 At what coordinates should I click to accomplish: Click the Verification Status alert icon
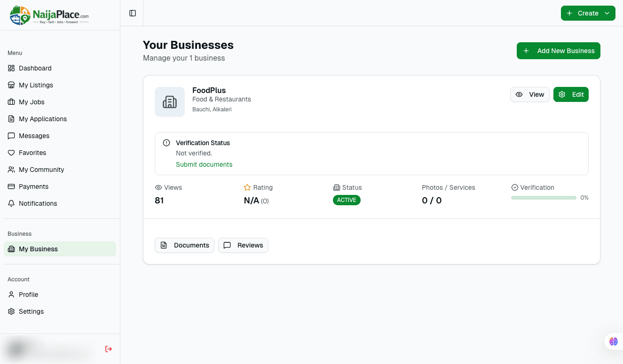pyautogui.click(x=166, y=143)
